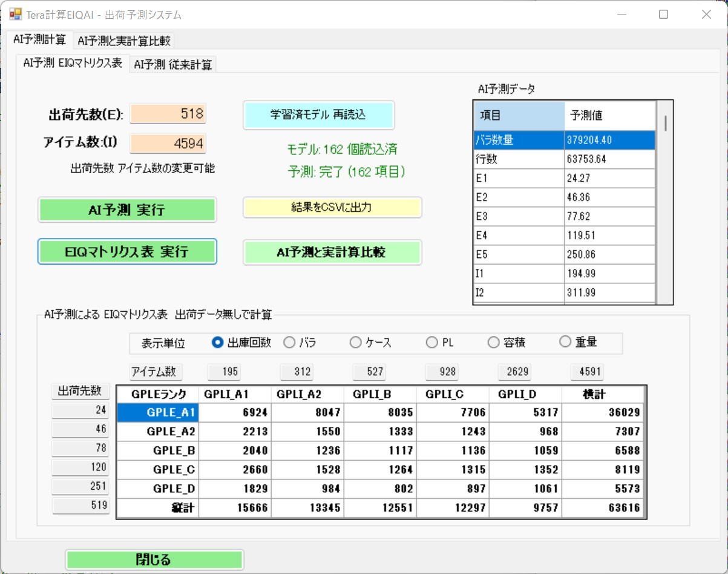The height and width of the screenshot is (574, 728).
Task: Click GPLI_B column header
Action: (x=380, y=394)
